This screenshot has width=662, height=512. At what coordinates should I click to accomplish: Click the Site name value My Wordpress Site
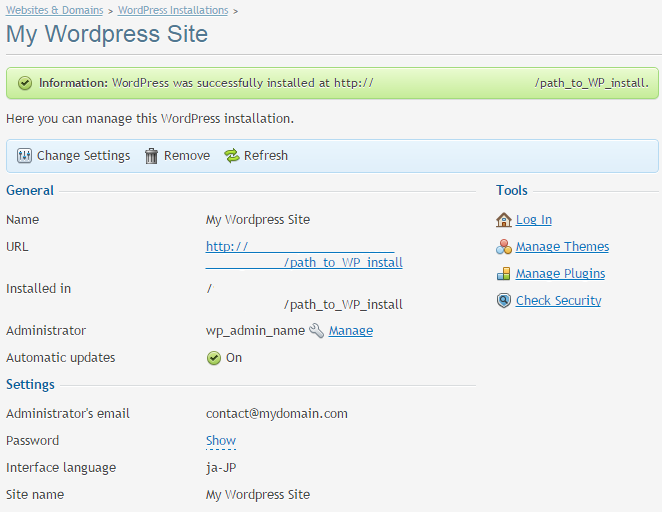tap(258, 495)
